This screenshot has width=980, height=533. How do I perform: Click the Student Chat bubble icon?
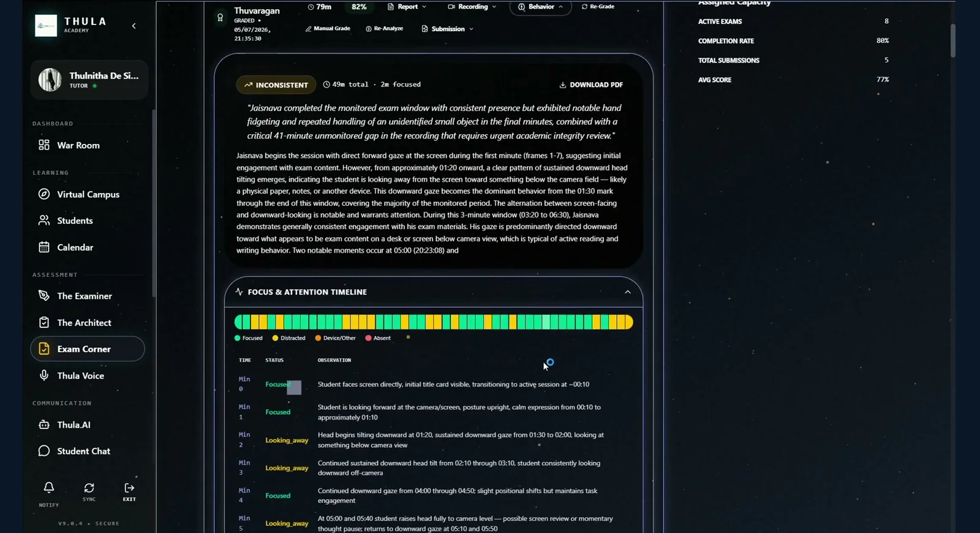tap(44, 451)
